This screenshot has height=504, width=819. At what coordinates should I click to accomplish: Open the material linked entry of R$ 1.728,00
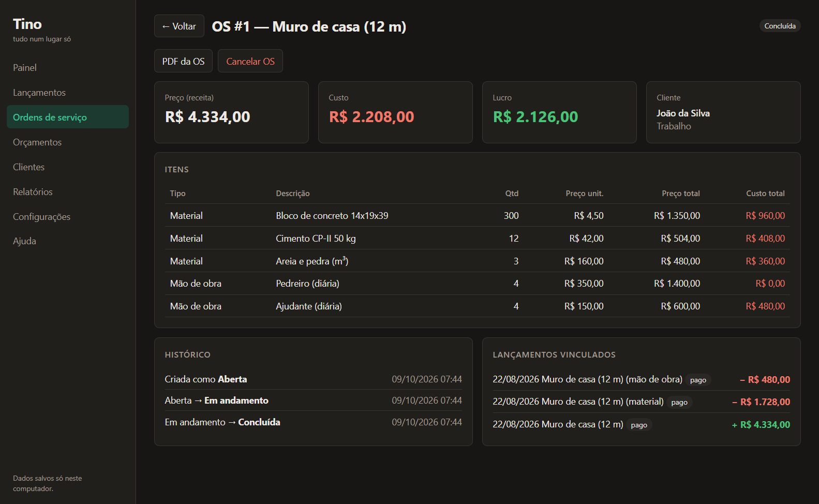coord(641,402)
